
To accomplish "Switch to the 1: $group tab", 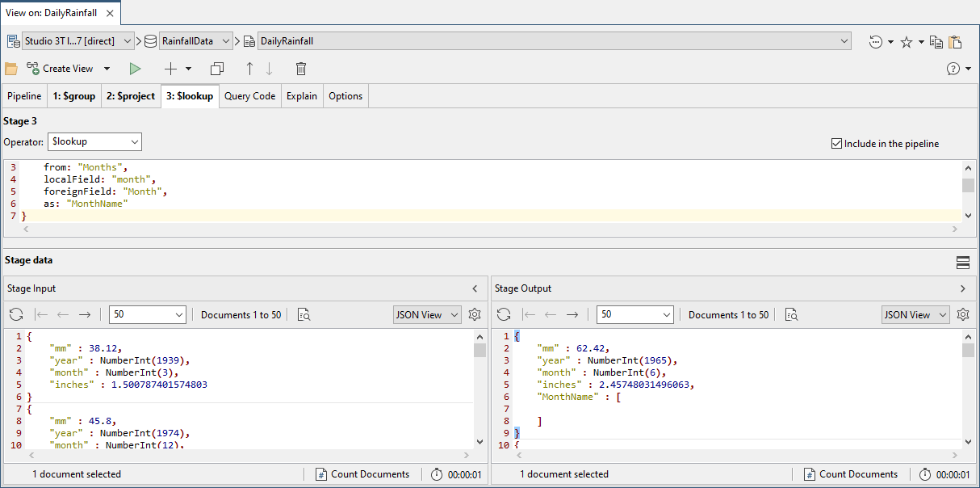I will 73,96.
